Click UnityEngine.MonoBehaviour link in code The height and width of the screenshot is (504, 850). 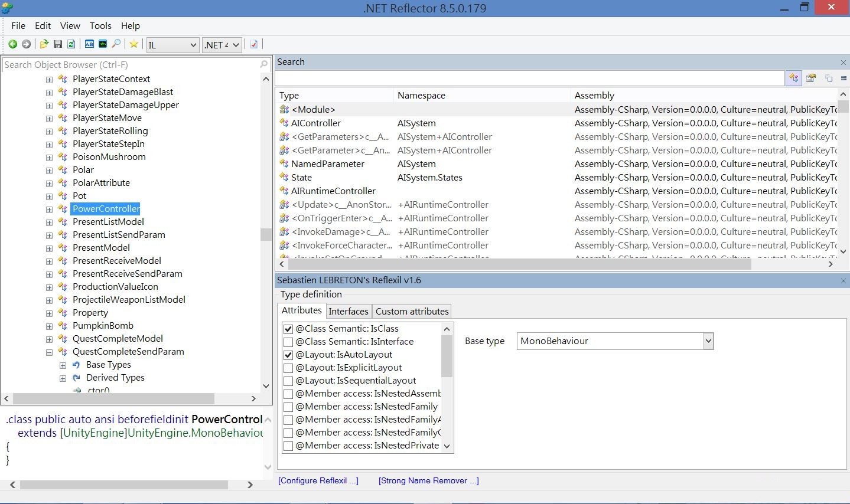click(196, 433)
